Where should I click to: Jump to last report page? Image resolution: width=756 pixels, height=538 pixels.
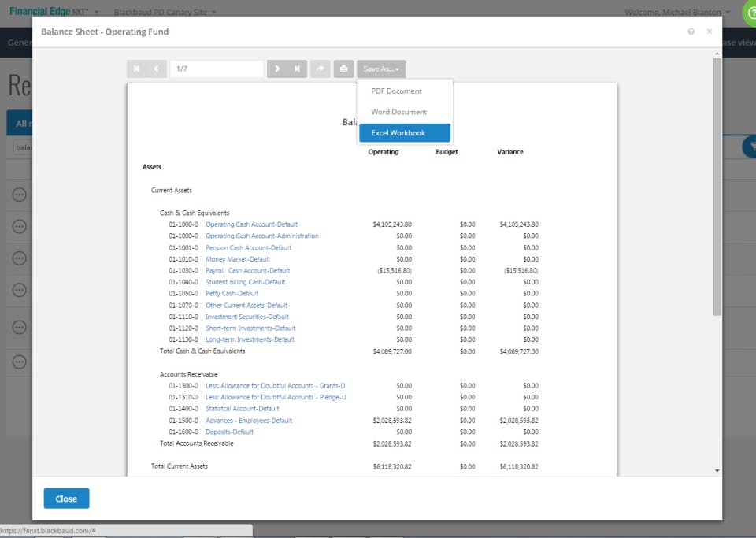pyautogui.click(x=298, y=69)
